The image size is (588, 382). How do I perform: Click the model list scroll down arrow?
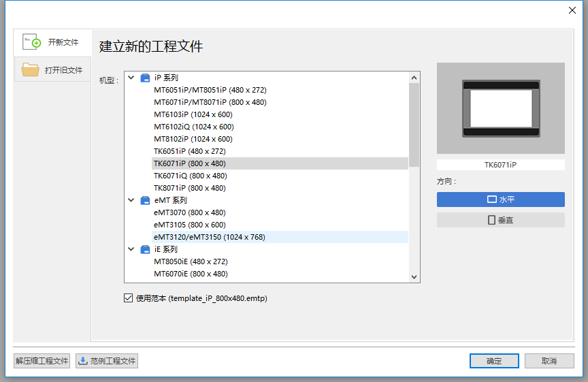(x=414, y=276)
